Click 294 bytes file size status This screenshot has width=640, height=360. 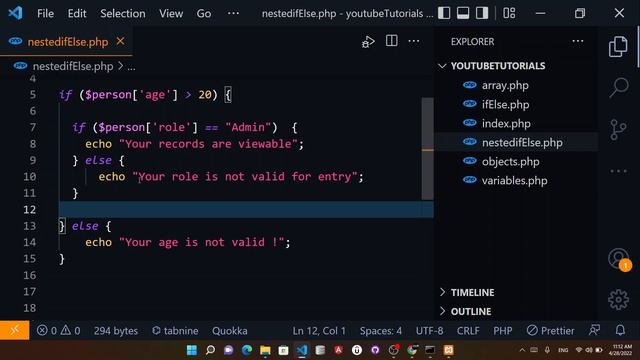pos(116,331)
